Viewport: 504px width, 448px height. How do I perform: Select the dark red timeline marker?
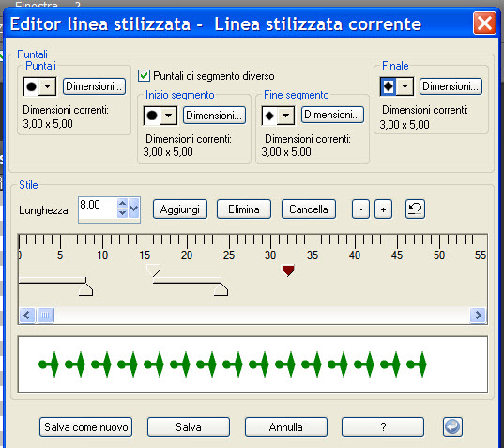point(288,270)
